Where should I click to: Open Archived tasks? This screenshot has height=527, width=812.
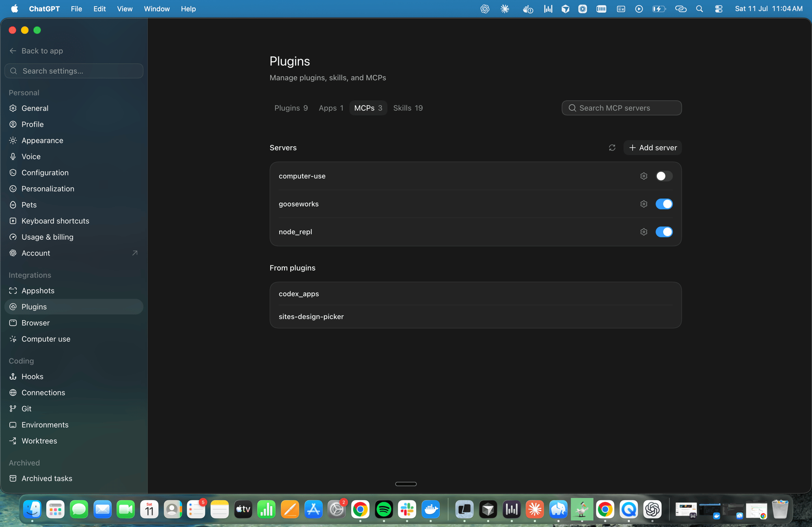click(74, 479)
